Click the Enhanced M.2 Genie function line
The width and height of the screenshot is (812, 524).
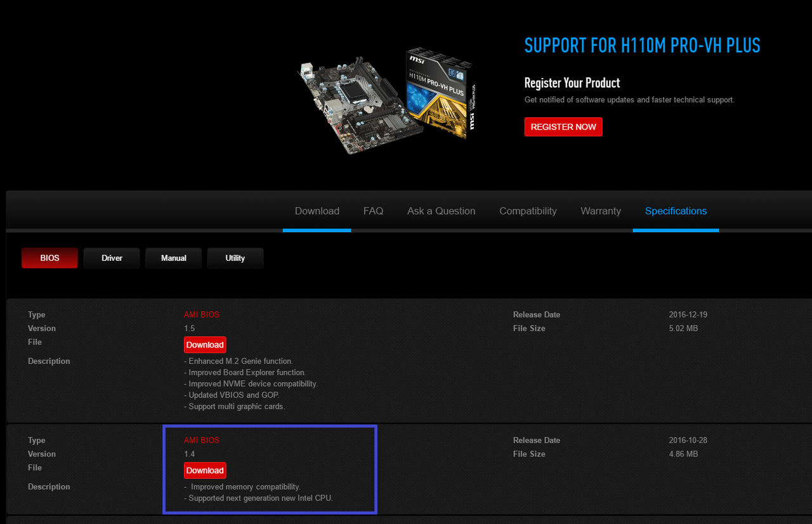pyautogui.click(x=239, y=361)
